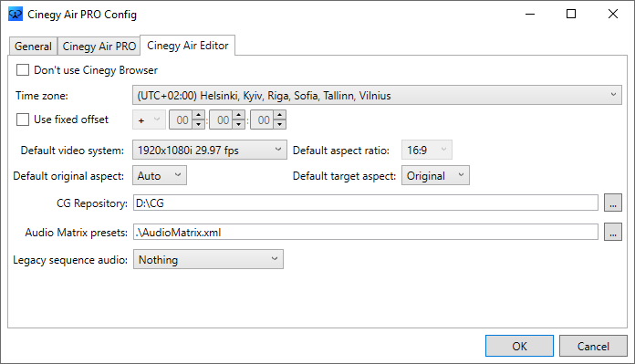
Task: Click the offset seconds field
Action: 263,120
